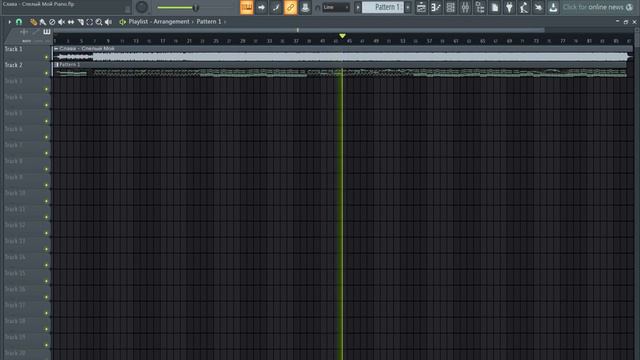The image size is (640, 360).
Task: Click the arrow right of Pattern 1 selector
Action: tap(407, 7)
